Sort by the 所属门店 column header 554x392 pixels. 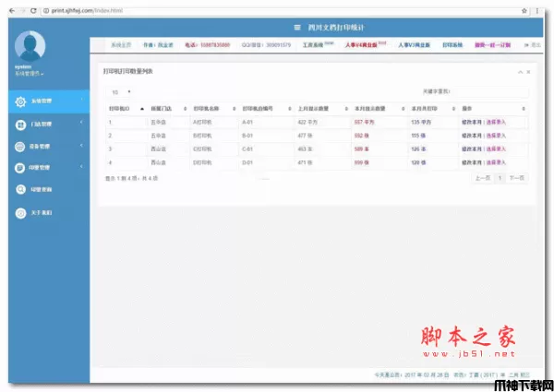click(x=169, y=109)
